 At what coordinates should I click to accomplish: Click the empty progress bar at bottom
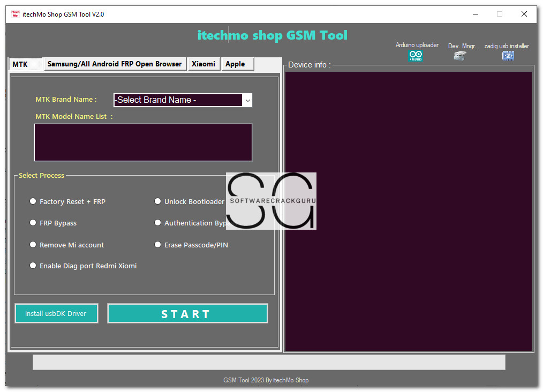[x=269, y=362]
